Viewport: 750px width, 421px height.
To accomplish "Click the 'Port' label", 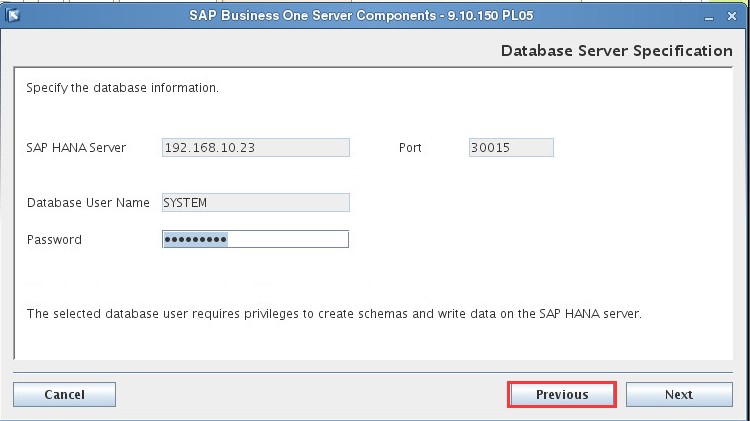I will point(410,148).
